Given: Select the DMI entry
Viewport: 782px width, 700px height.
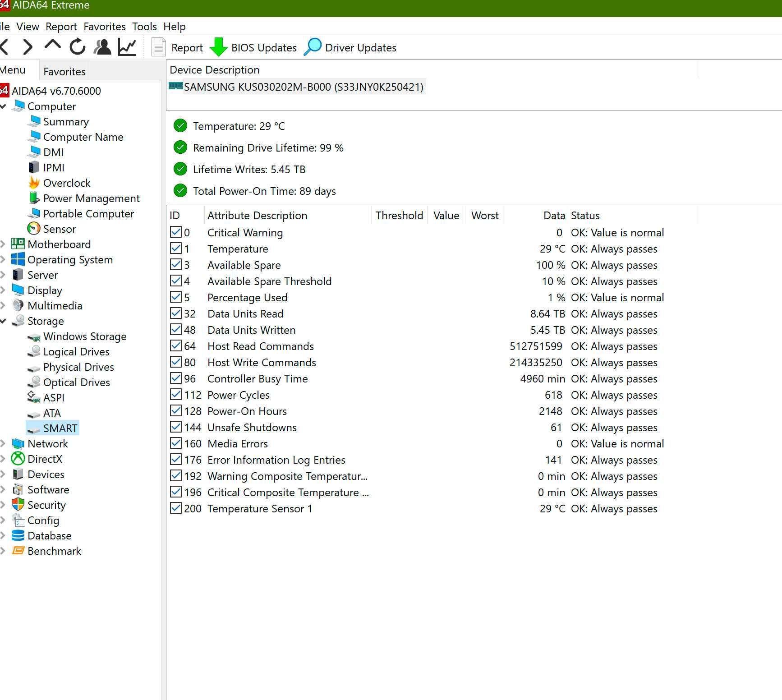Looking at the screenshot, I should [53, 152].
